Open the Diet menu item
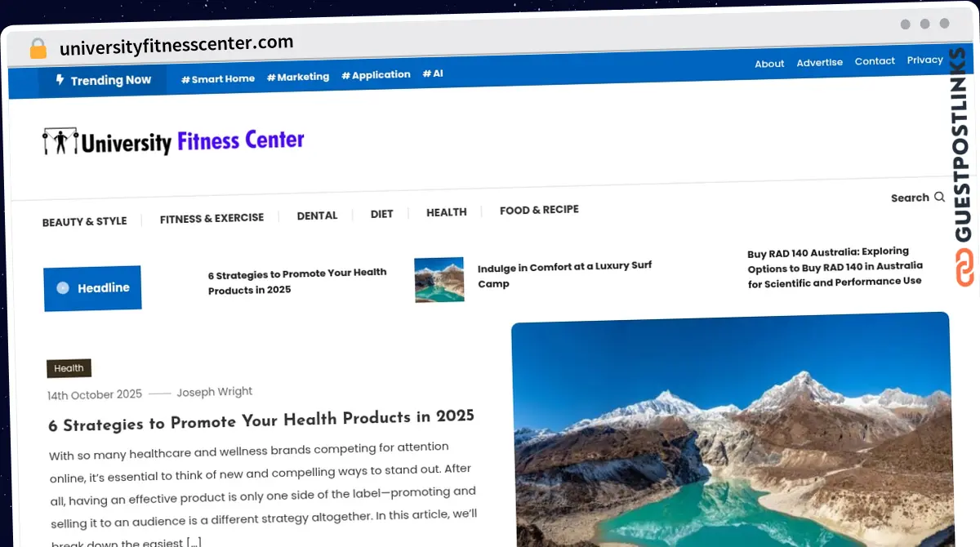The height and width of the screenshot is (547, 980). [381, 214]
